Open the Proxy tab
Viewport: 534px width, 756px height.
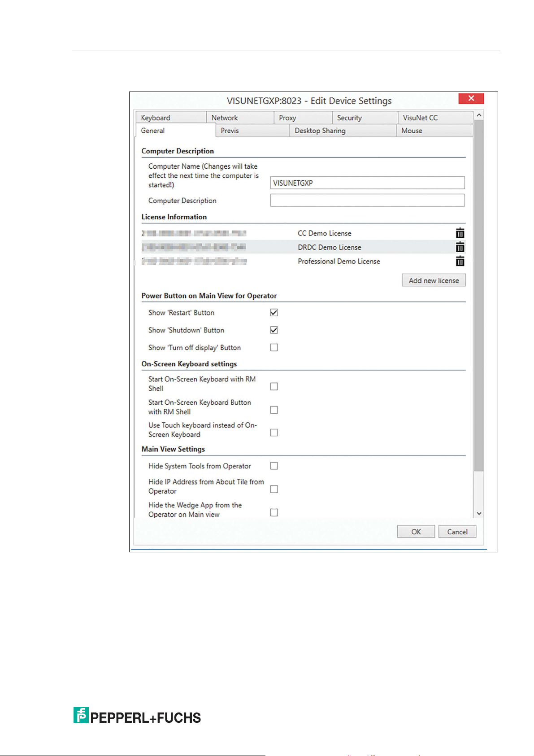303,118
